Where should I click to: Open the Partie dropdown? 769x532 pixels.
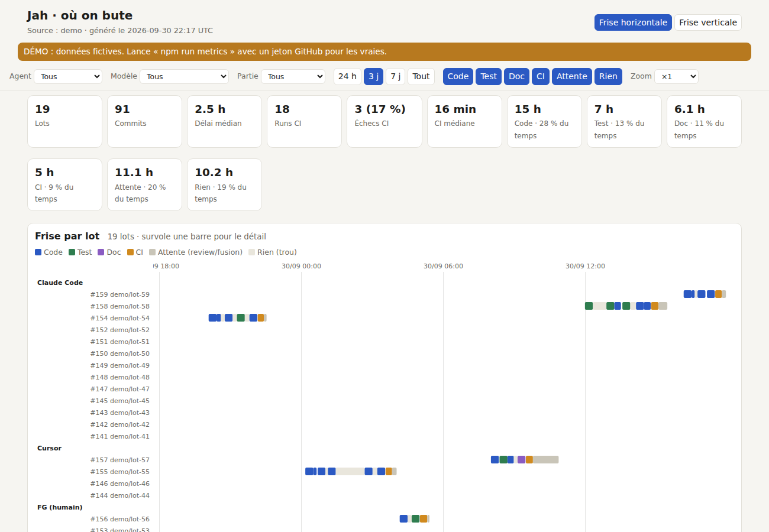click(293, 76)
